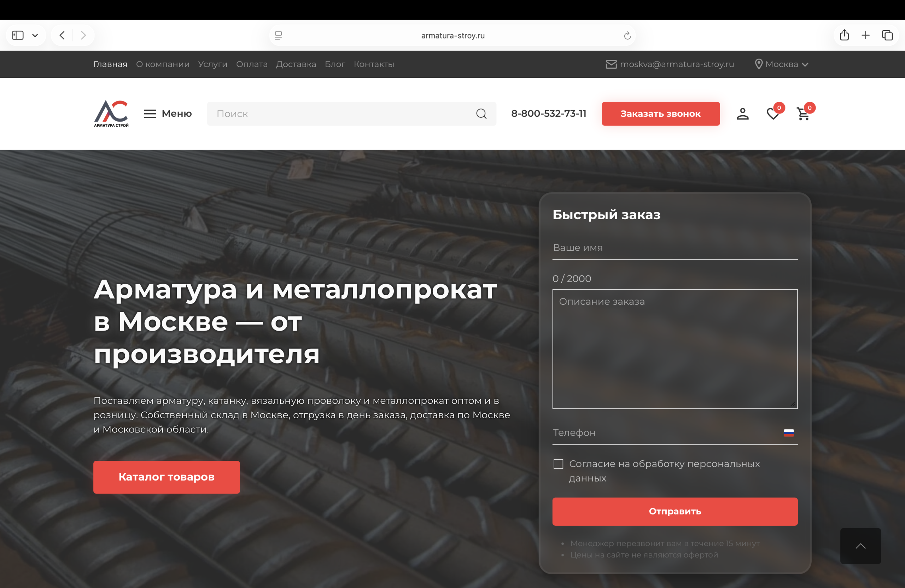Open the user account icon
The height and width of the screenshot is (588, 905).
click(742, 114)
